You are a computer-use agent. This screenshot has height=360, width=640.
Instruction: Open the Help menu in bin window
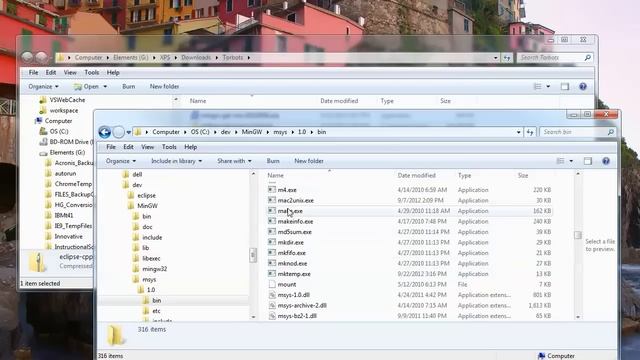point(191,147)
